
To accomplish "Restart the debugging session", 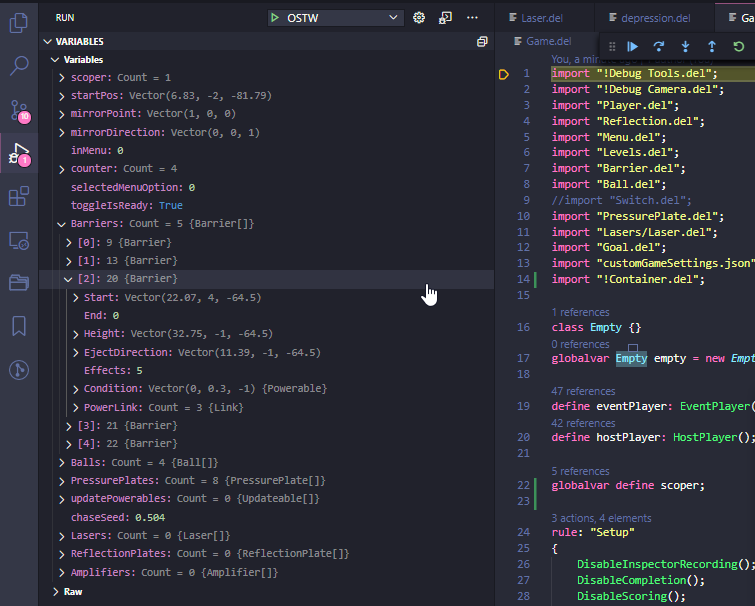I will click(739, 46).
